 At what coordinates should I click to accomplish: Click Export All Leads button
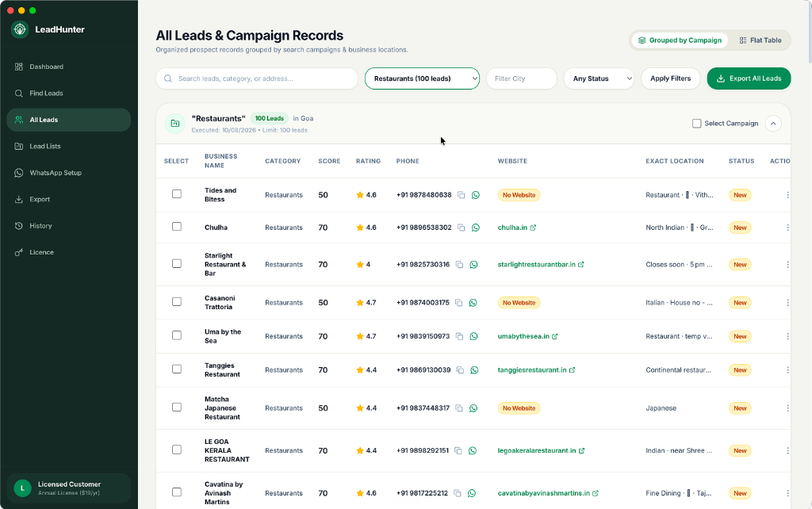point(749,78)
